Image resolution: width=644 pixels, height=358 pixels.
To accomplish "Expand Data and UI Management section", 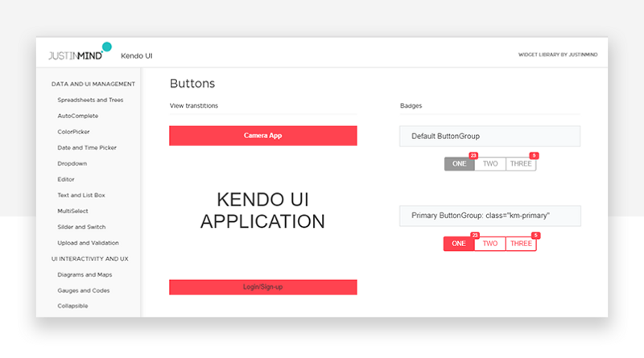I will click(x=93, y=84).
